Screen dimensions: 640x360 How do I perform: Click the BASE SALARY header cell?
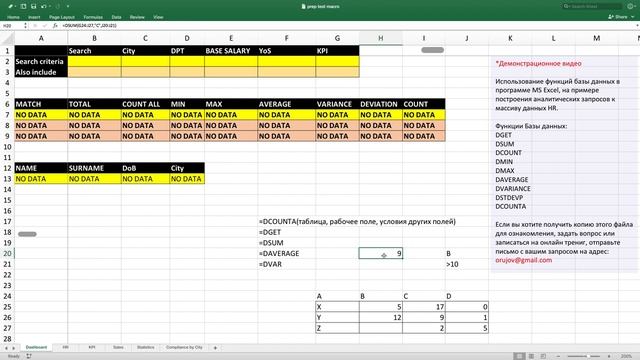pos(231,51)
